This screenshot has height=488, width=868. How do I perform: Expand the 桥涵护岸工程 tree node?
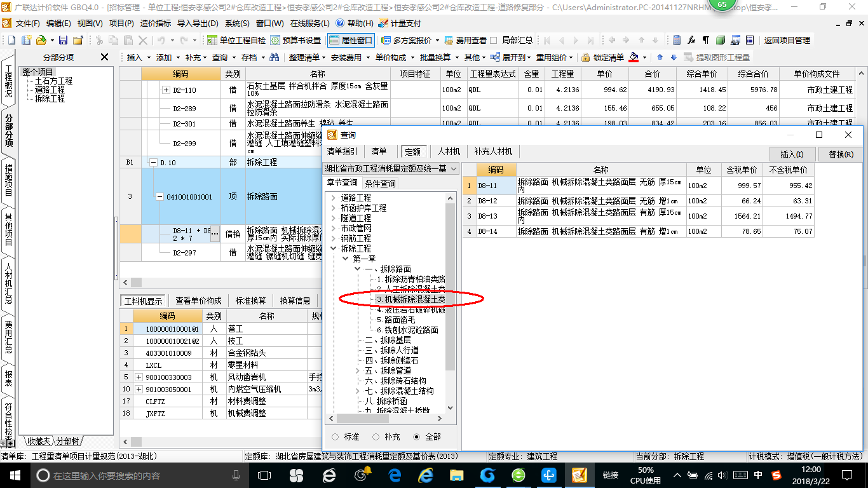click(333, 208)
